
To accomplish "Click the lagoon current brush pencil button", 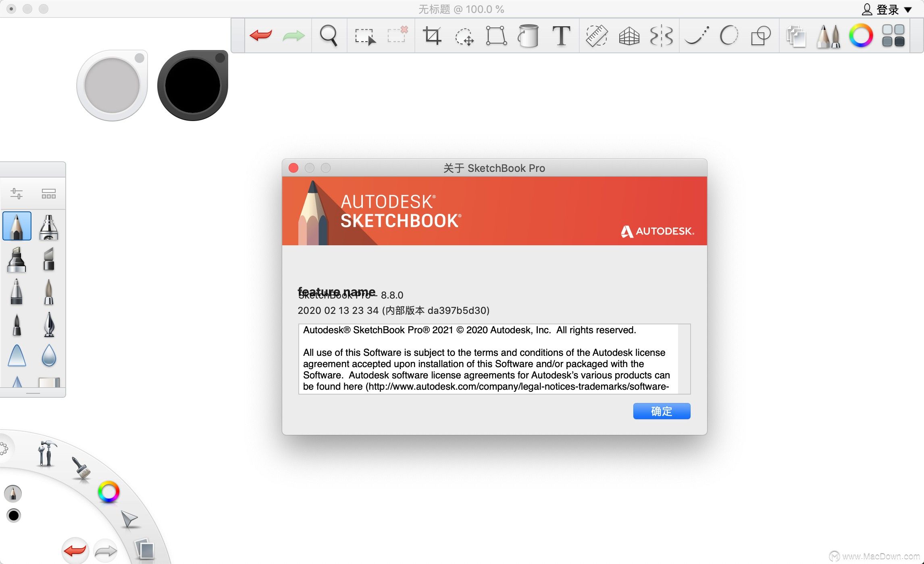I will point(13,493).
